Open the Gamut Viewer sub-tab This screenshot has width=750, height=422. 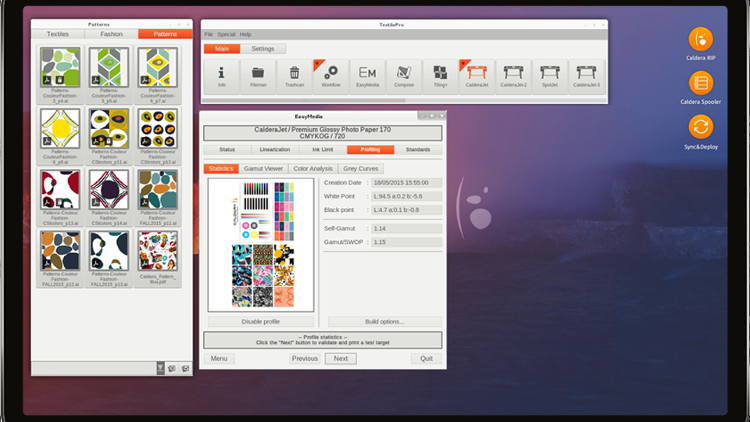pyautogui.click(x=263, y=168)
